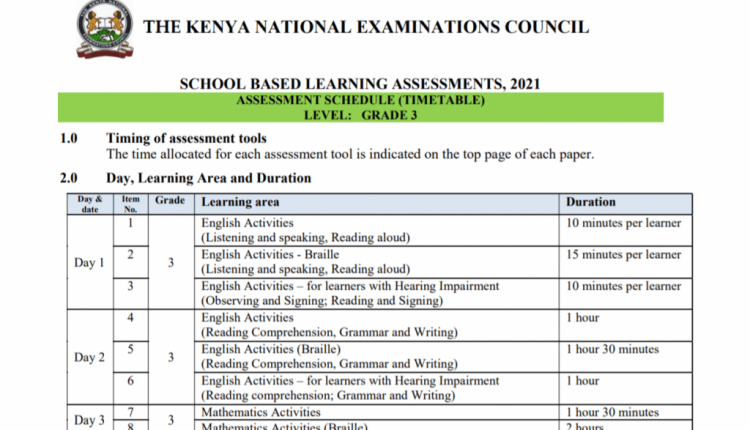
Task: Select the 'Duration' column header
Action: pos(591,202)
